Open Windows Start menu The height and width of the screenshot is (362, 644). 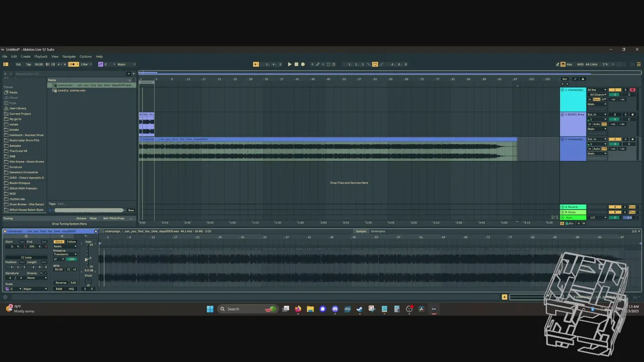[x=210, y=309]
